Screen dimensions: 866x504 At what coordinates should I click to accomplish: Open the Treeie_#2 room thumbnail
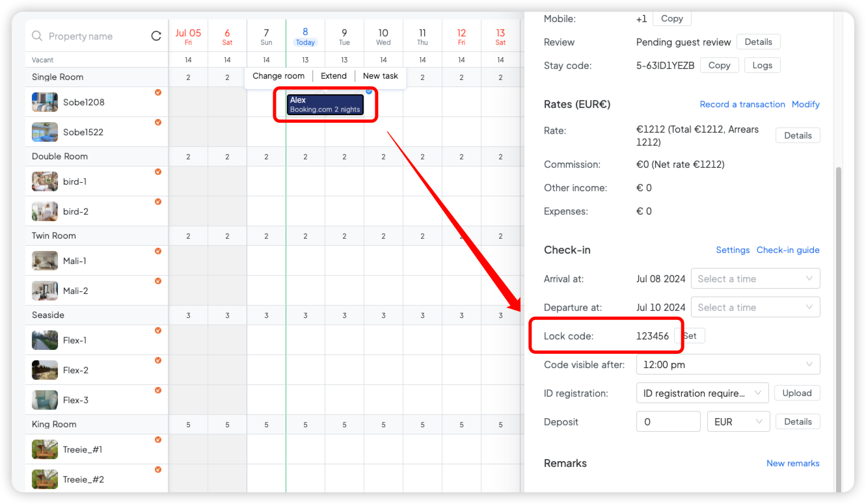45,479
